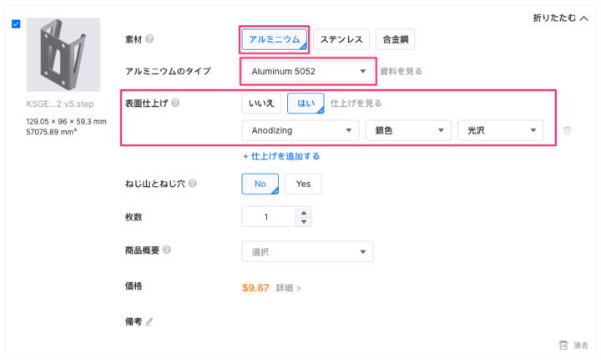Click the 消去 trash icon at bottom

[x=563, y=345]
